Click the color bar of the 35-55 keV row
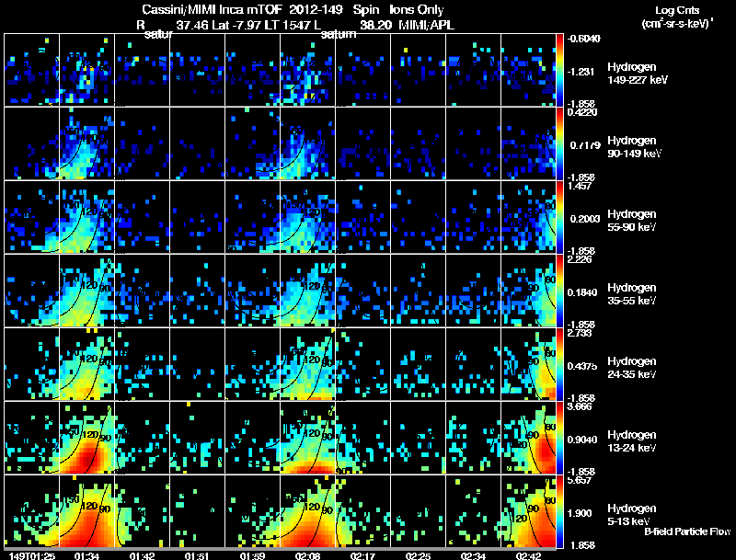Image resolution: width=736 pixels, height=560 pixels. click(559, 291)
